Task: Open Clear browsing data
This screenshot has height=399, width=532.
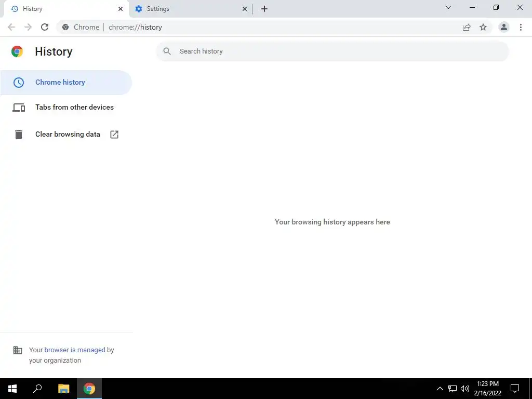Action: (66, 135)
